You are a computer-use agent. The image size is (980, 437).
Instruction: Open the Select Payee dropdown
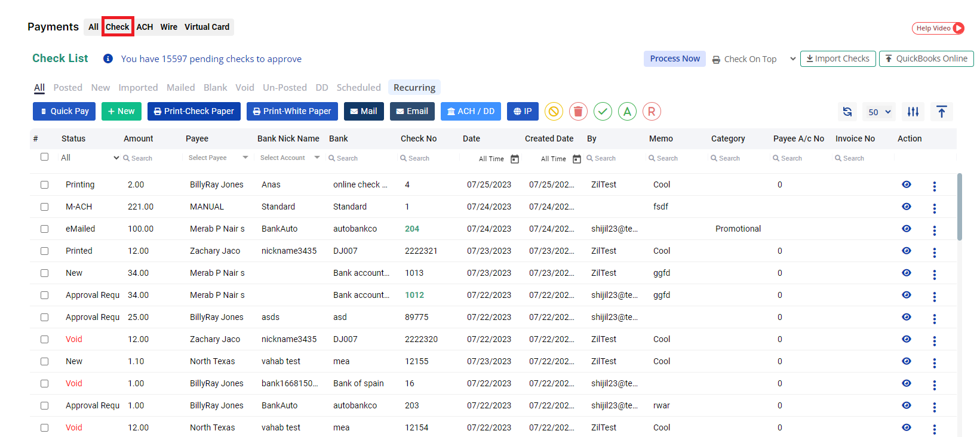(218, 158)
